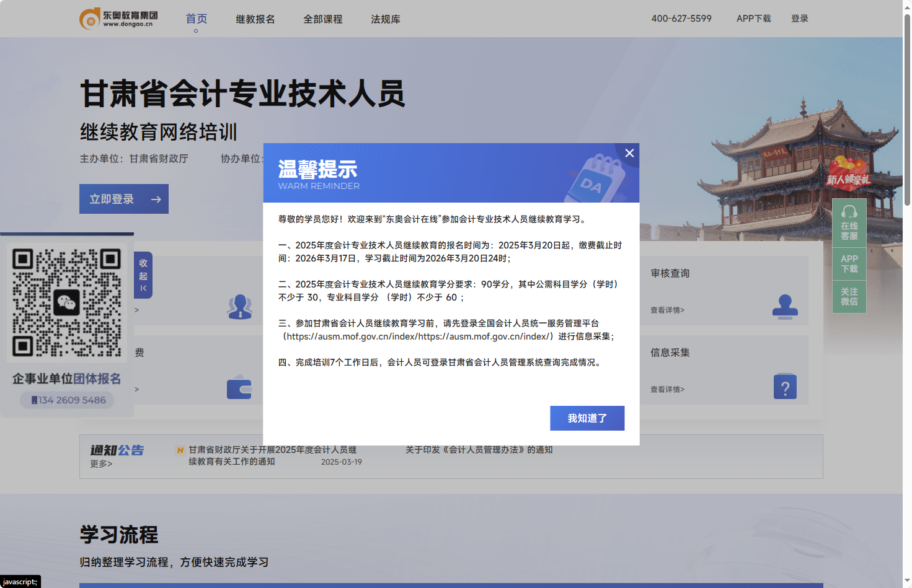Open notice 甘肃省财政厅关于开展2025年度会计人员继续教育
This screenshot has height=588, width=912.
coord(273,455)
